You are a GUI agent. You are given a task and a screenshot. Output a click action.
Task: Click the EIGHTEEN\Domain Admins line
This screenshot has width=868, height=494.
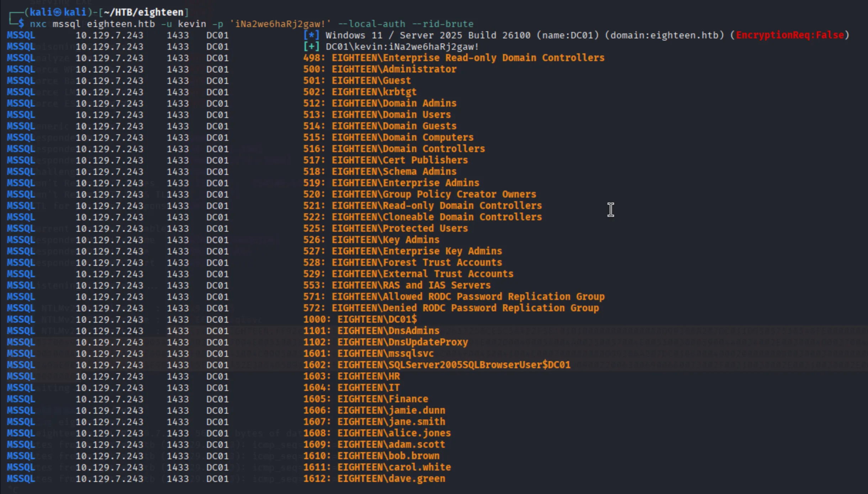click(394, 103)
